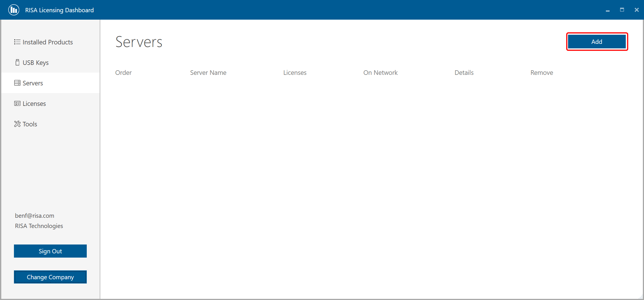Open Tools via the wrench icon
Viewport: 644px width, 300px height.
pyautogui.click(x=17, y=124)
